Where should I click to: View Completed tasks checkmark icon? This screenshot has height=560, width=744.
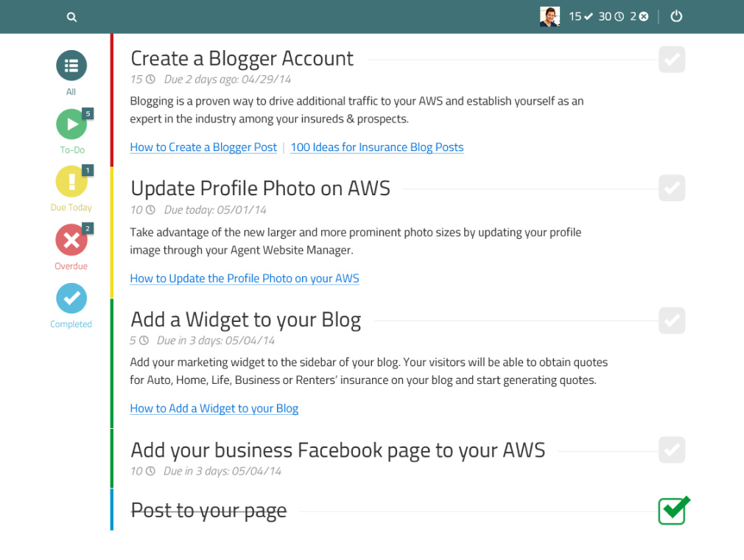click(x=71, y=298)
